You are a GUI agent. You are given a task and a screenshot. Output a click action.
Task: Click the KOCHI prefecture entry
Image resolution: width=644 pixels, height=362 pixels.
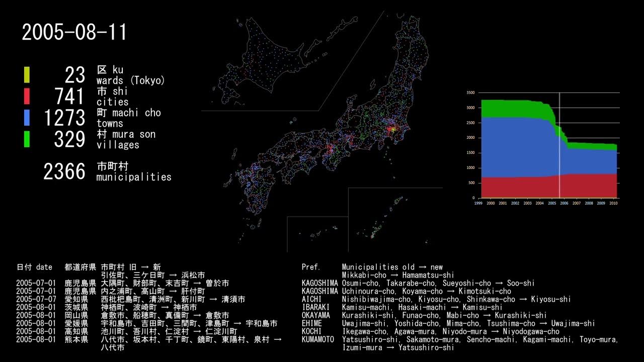pyautogui.click(x=312, y=332)
